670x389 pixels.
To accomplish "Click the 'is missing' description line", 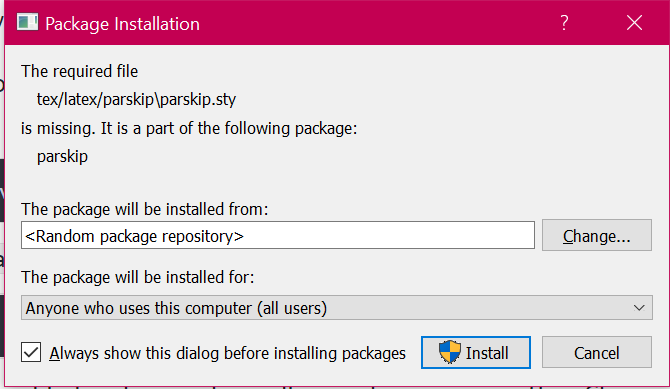I will tap(189, 128).
